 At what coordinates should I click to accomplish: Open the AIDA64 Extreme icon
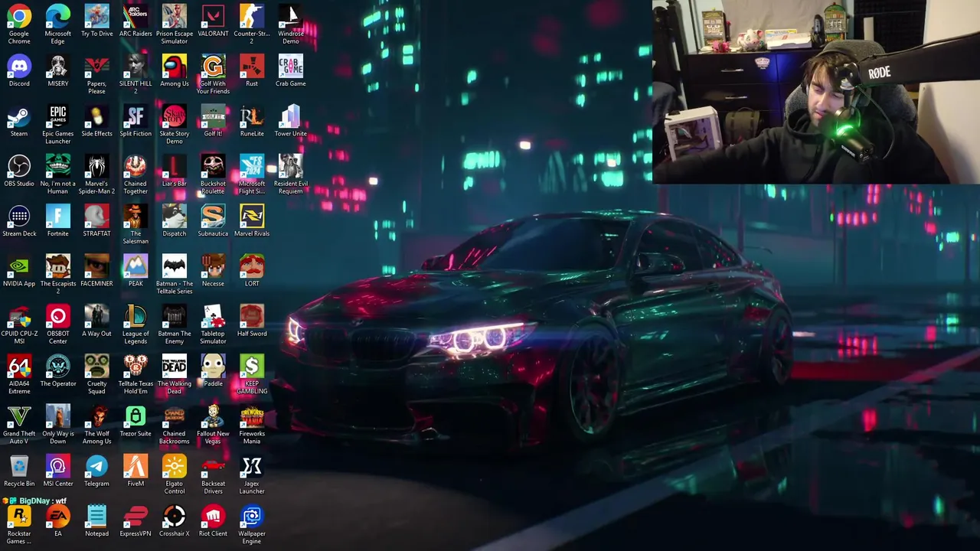click(x=19, y=374)
